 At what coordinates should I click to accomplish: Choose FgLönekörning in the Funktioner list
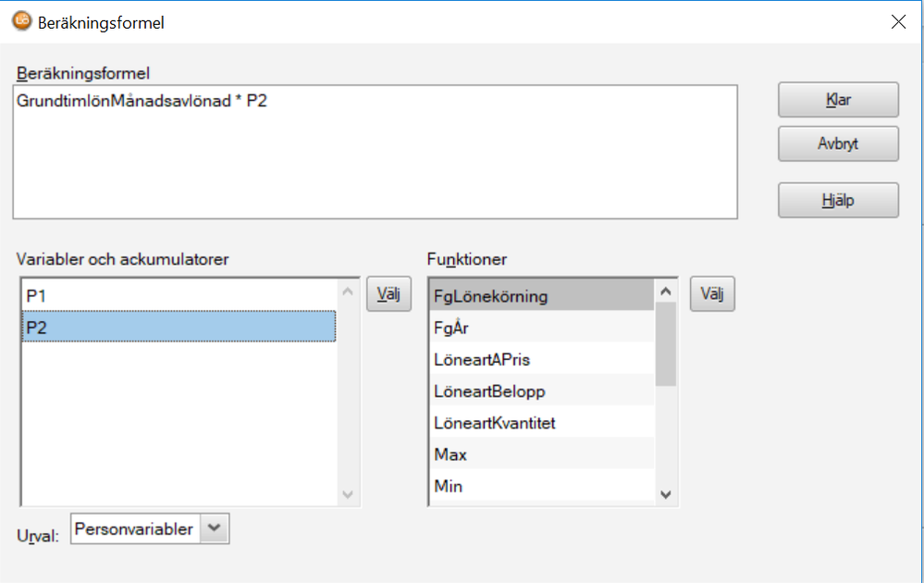[541, 297]
